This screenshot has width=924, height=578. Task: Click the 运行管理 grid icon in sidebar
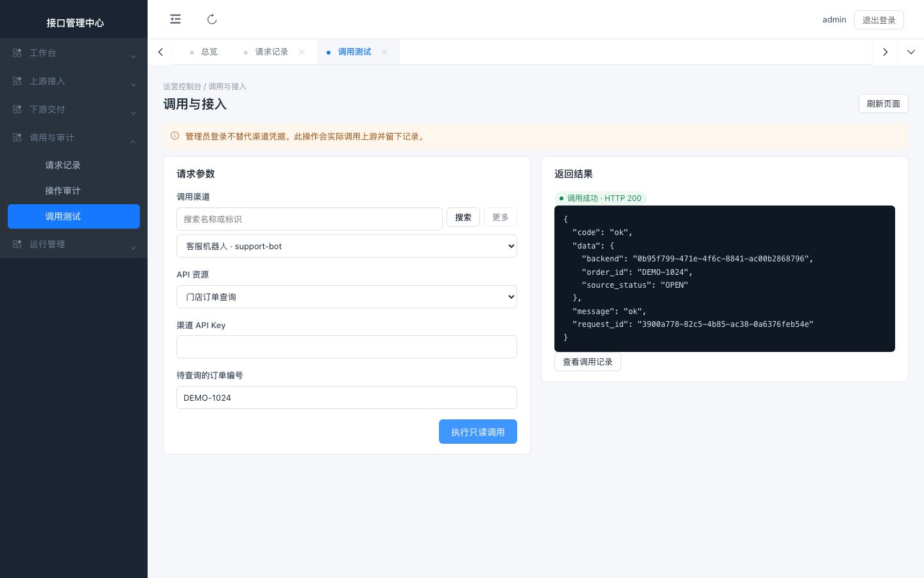click(17, 244)
